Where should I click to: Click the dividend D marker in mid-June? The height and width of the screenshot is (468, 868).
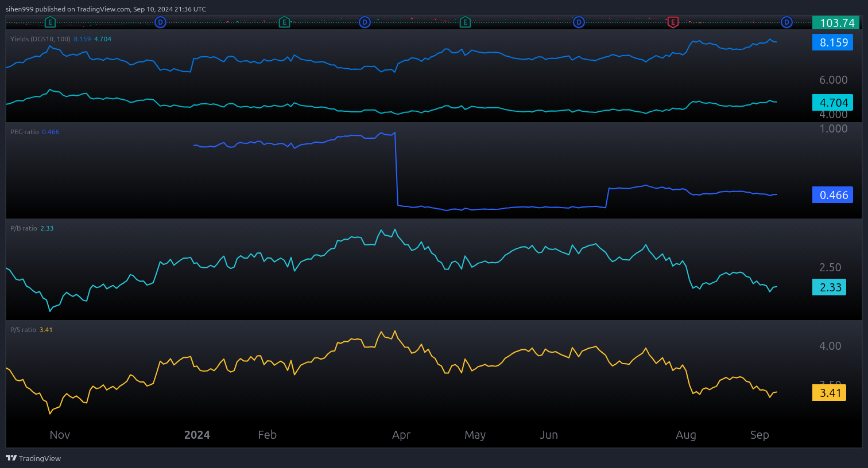pyautogui.click(x=579, y=22)
